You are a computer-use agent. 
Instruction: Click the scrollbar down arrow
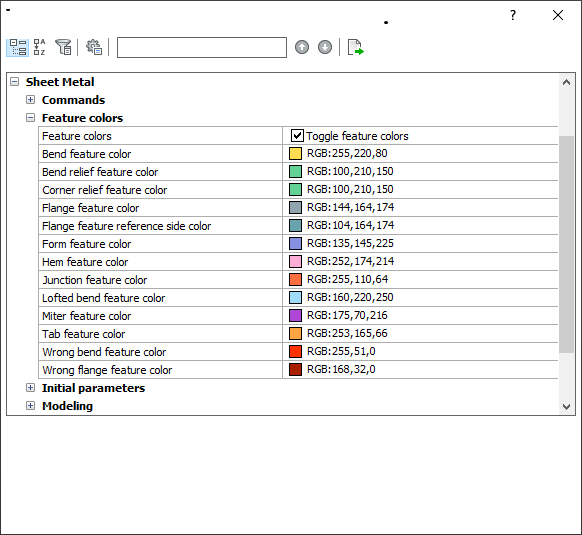pos(566,407)
